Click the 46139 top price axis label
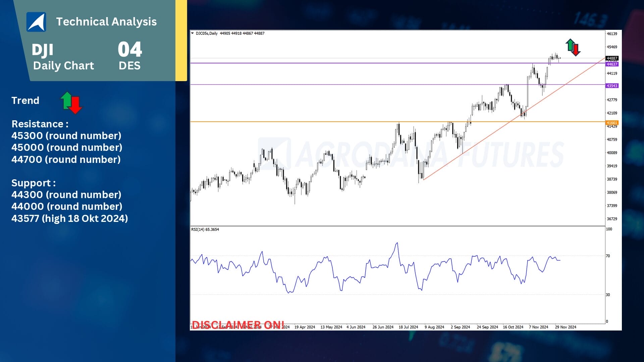 click(x=612, y=34)
